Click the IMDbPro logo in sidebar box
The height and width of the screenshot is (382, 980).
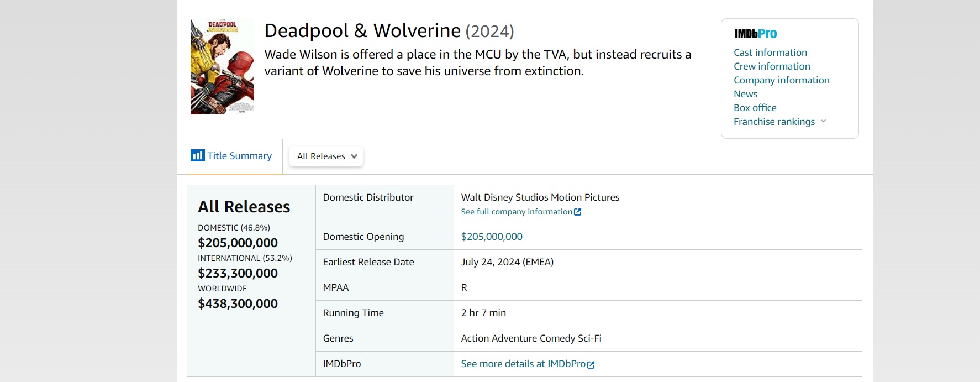pos(755,34)
